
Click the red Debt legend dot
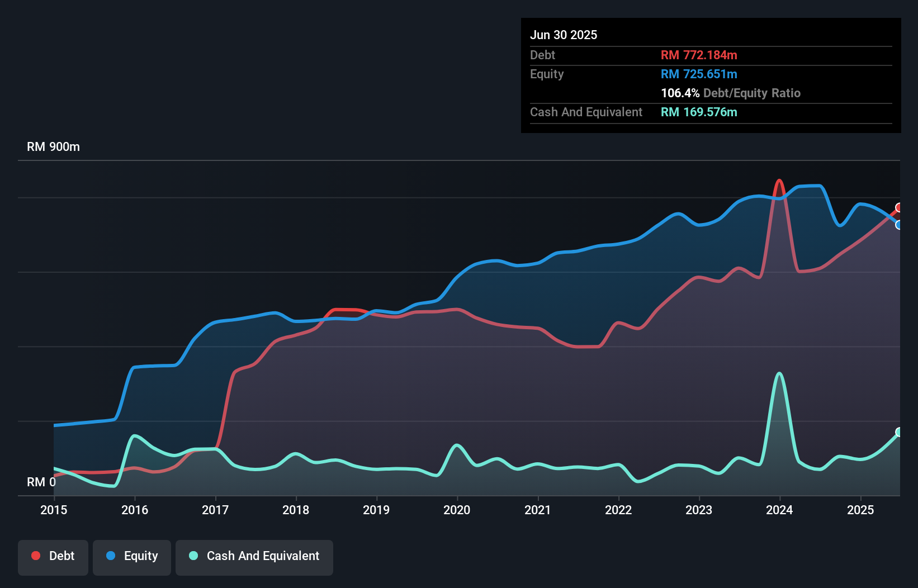pos(36,556)
